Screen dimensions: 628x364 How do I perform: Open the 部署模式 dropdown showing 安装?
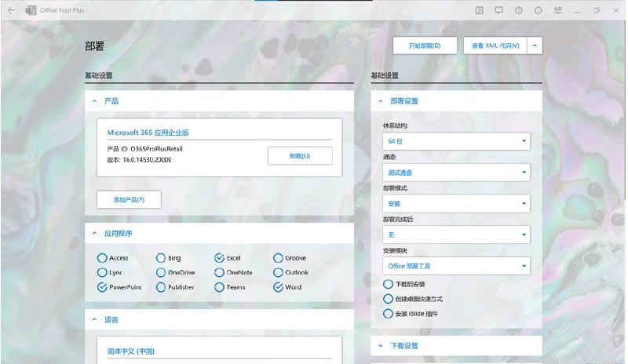(x=456, y=203)
